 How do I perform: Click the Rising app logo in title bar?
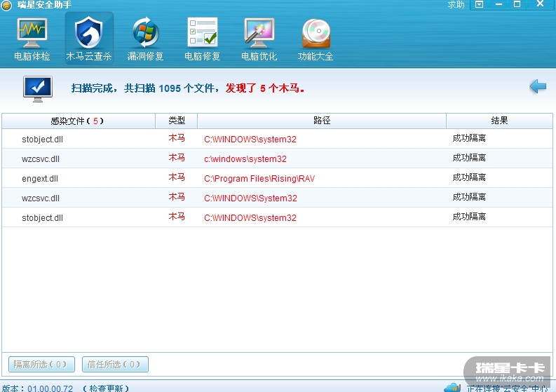pyautogui.click(x=6, y=5)
